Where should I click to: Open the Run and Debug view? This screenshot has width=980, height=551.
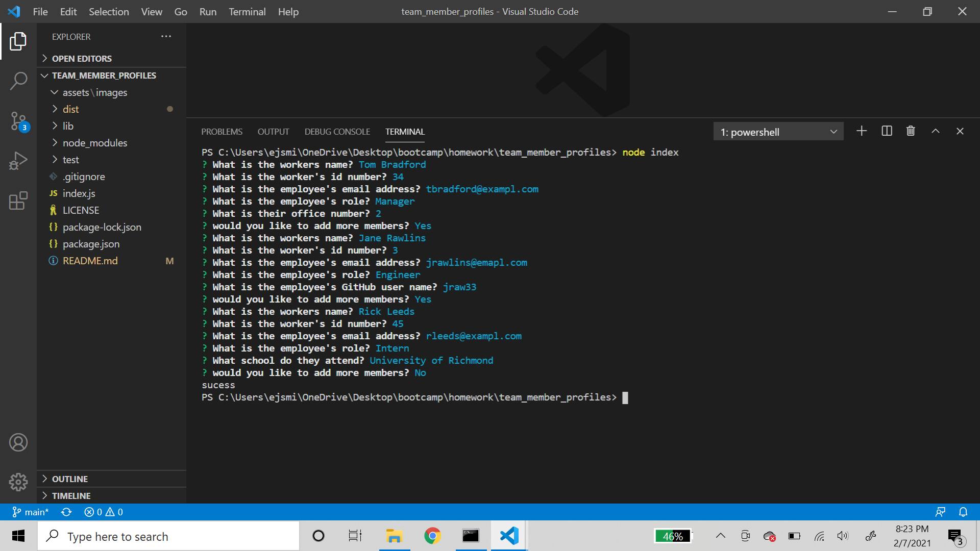coord(18,161)
